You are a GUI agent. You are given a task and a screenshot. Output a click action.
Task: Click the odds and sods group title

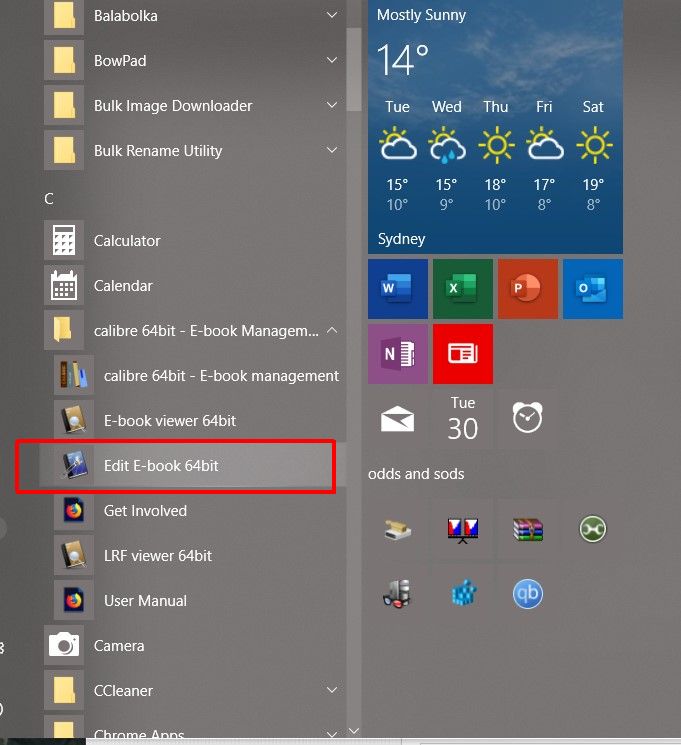416,474
